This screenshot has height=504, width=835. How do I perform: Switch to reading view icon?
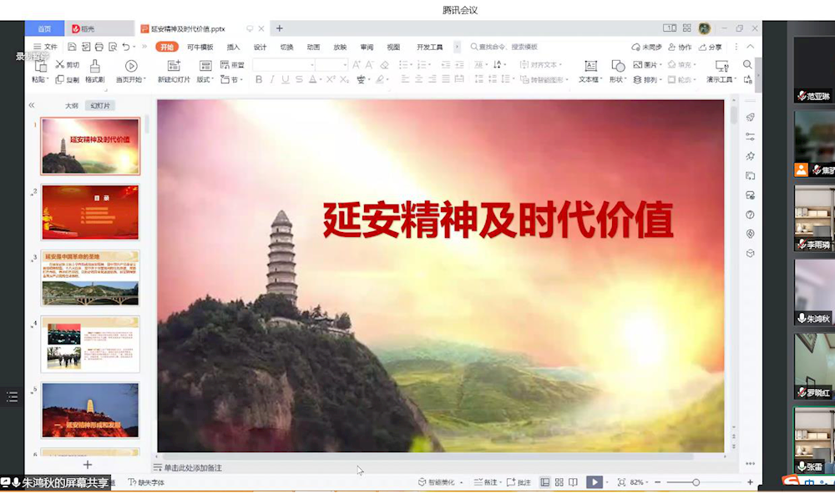click(573, 482)
